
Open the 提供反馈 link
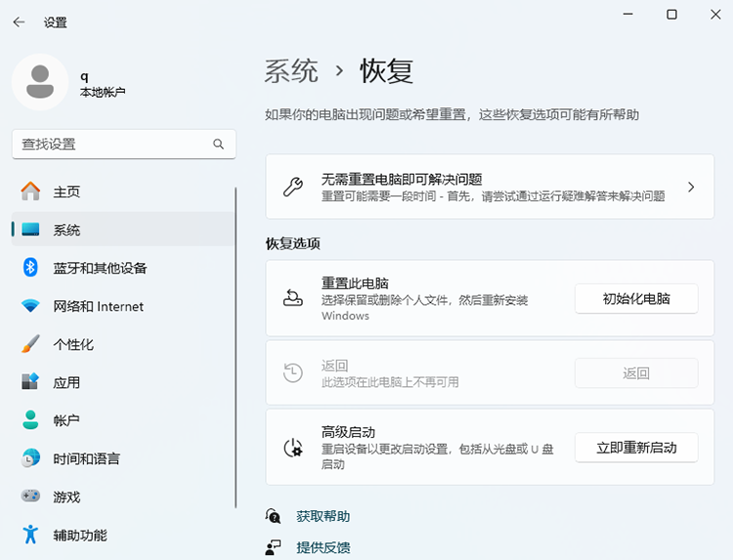point(323,547)
